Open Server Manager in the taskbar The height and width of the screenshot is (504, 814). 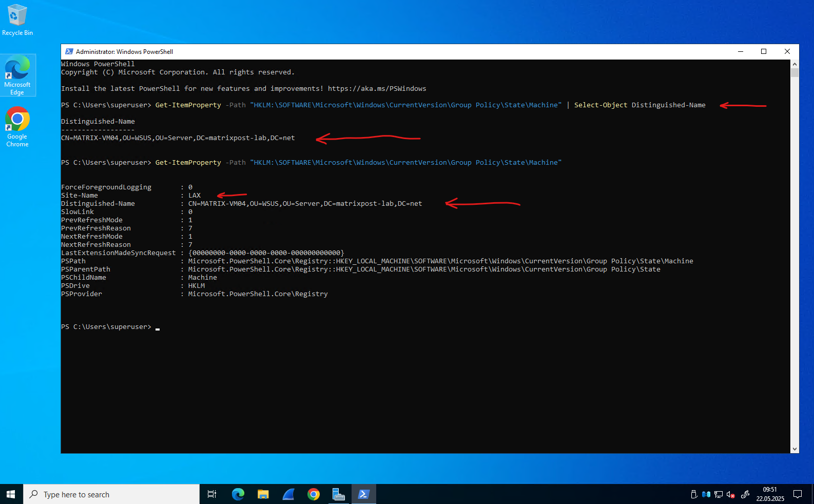click(x=339, y=494)
